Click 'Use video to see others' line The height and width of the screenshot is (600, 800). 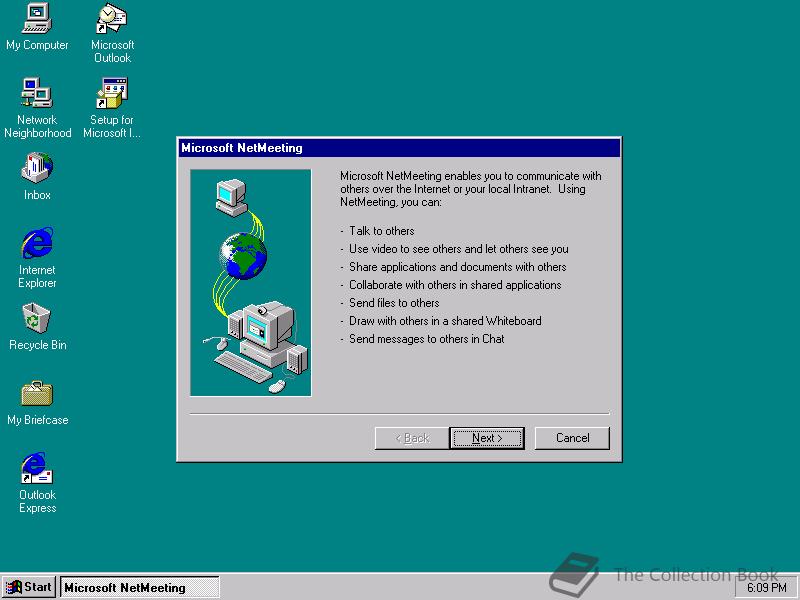459,249
